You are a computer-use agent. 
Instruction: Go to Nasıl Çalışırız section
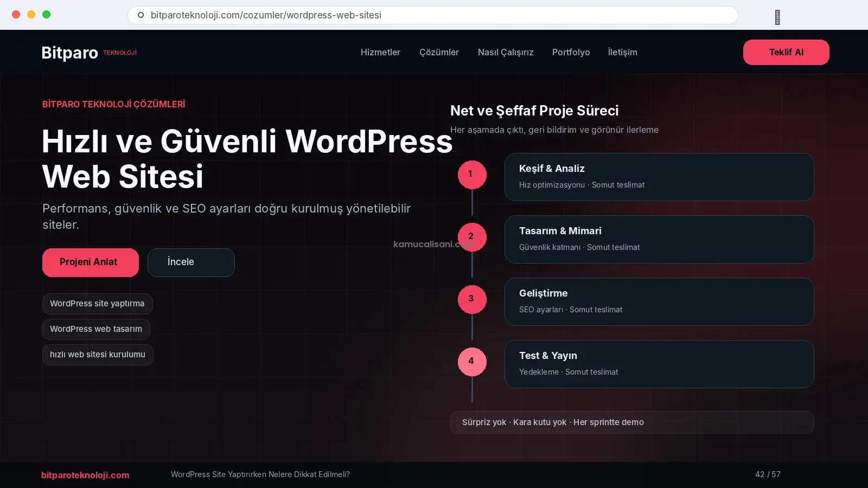(506, 52)
